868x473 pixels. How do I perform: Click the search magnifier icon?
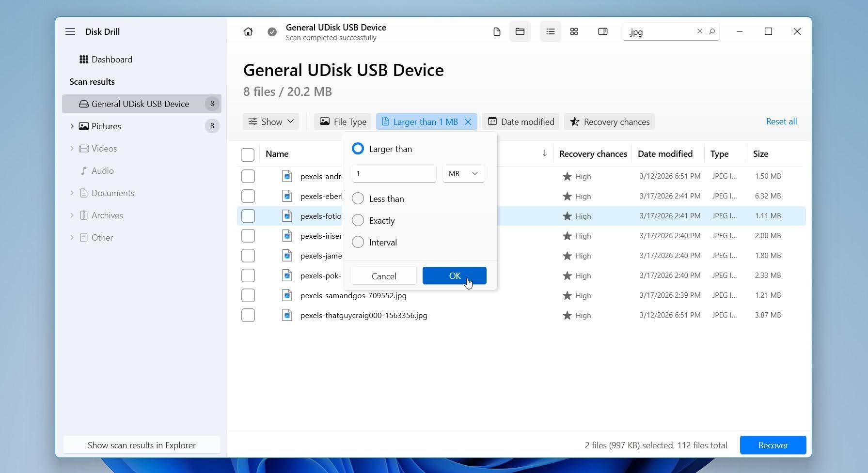click(712, 31)
